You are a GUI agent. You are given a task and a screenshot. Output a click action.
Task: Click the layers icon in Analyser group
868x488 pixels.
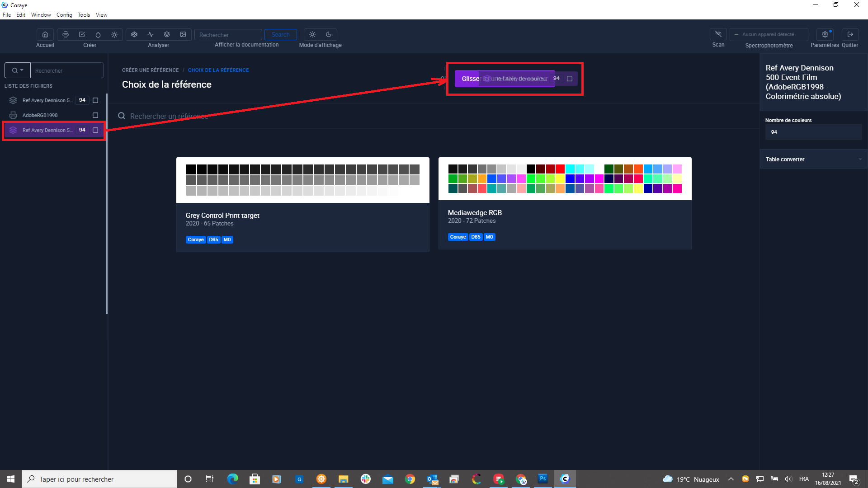[167, 34]
